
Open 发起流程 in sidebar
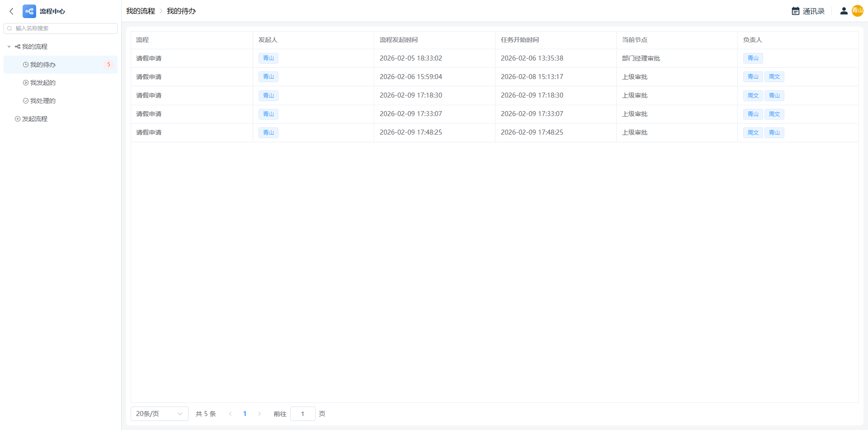[x=34, y=119]
